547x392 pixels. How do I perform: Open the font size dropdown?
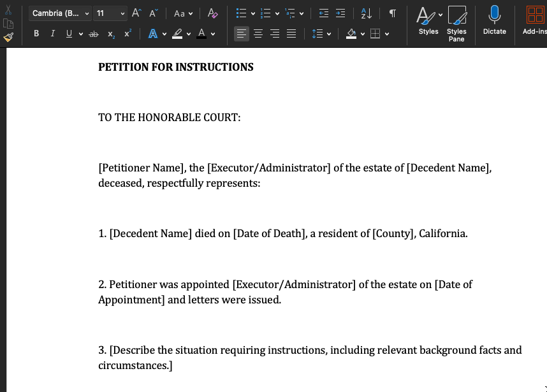(123, 13)
